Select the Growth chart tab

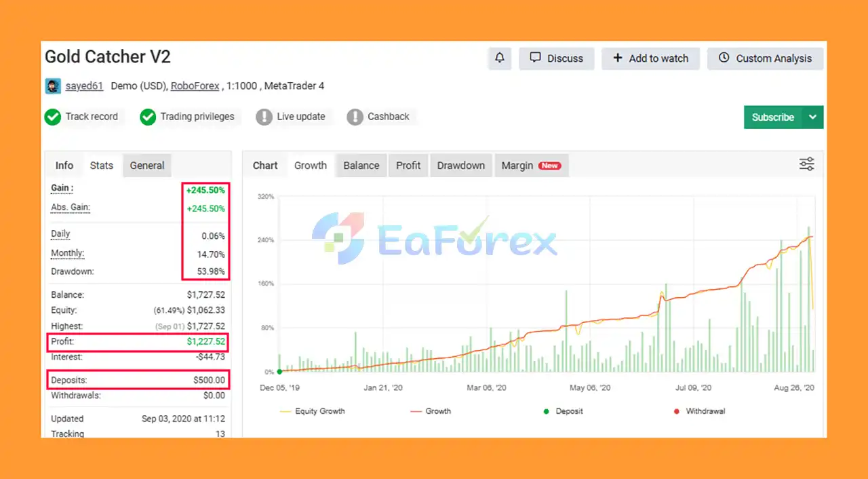coord(311,166)
